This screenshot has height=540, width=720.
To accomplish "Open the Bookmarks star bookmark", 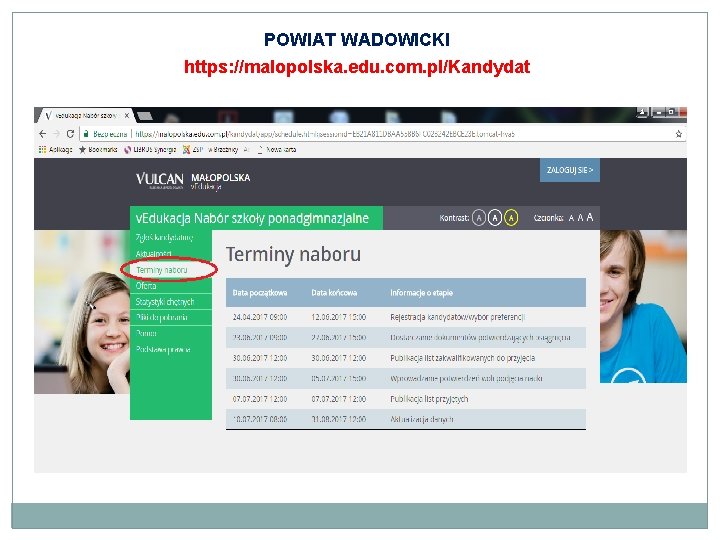I will (98, 150).
